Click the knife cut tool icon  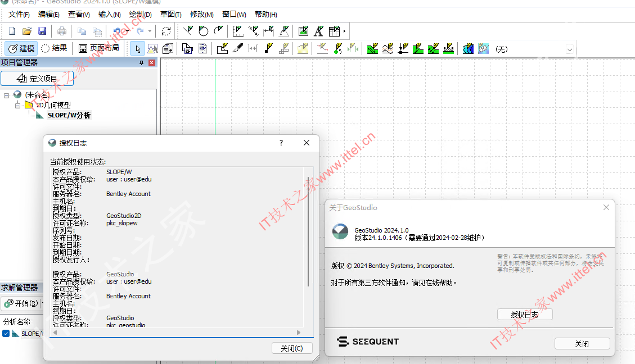pos(238,49)
